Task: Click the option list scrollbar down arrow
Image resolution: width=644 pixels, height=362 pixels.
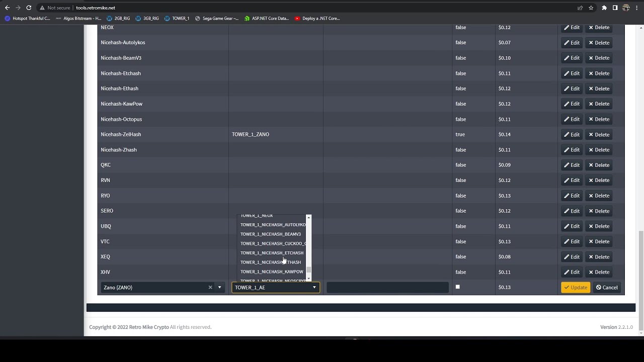Action: click(x=309, y=279)
